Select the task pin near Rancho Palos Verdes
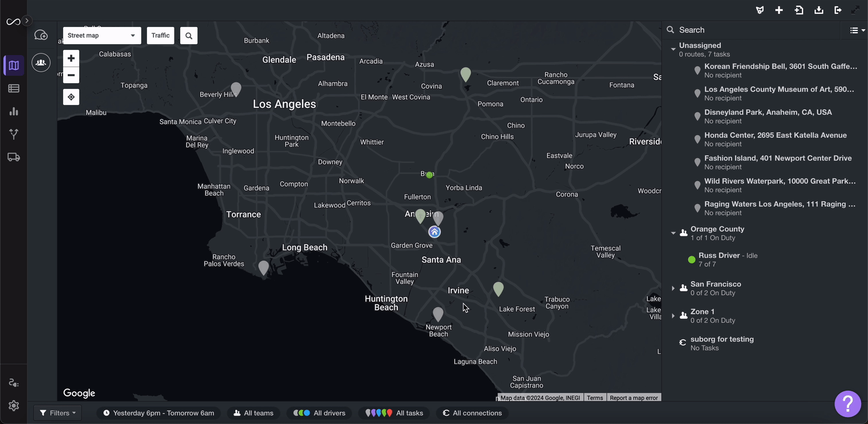The image size is (868, 424). (x=263, y=268)
